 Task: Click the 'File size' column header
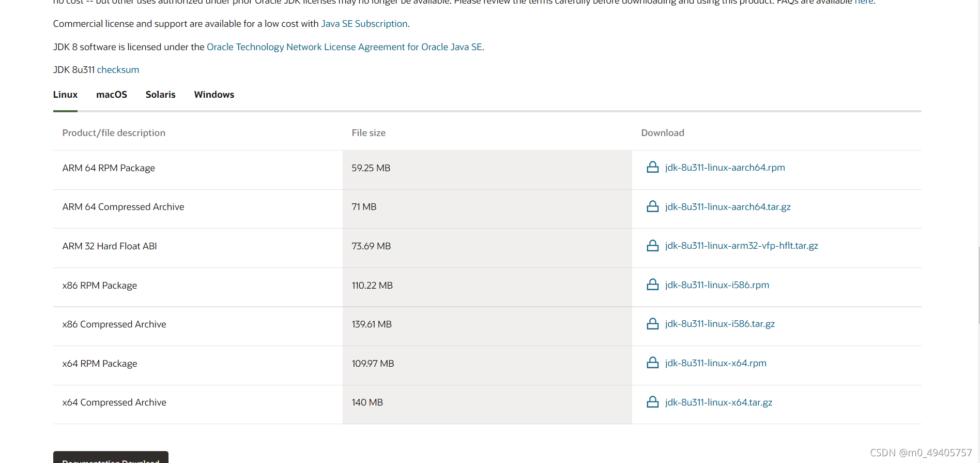point(369,133)
